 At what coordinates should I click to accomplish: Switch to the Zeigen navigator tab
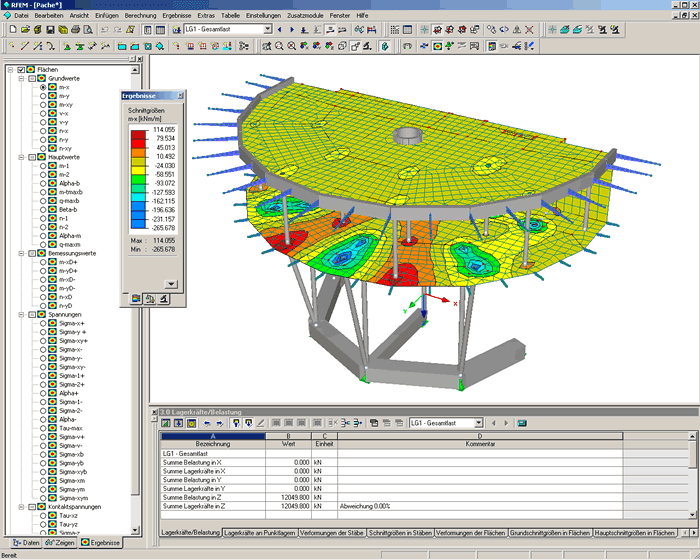(x=59, y=543)
